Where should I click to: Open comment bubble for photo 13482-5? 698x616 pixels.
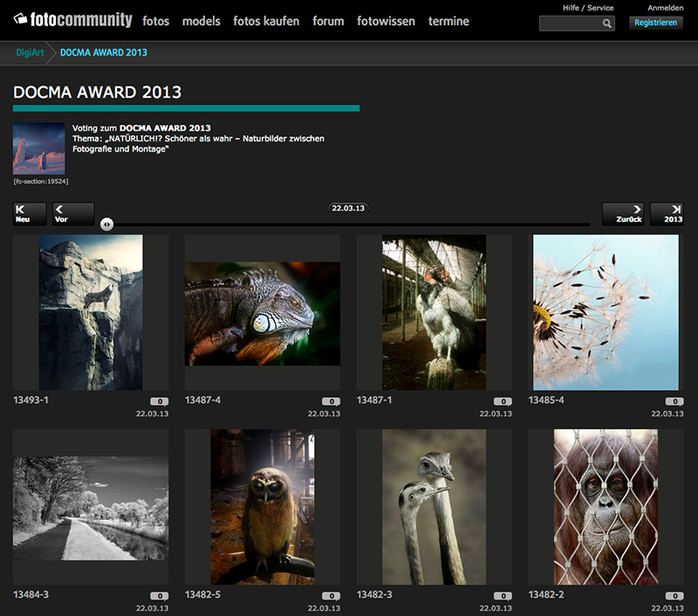332,596
